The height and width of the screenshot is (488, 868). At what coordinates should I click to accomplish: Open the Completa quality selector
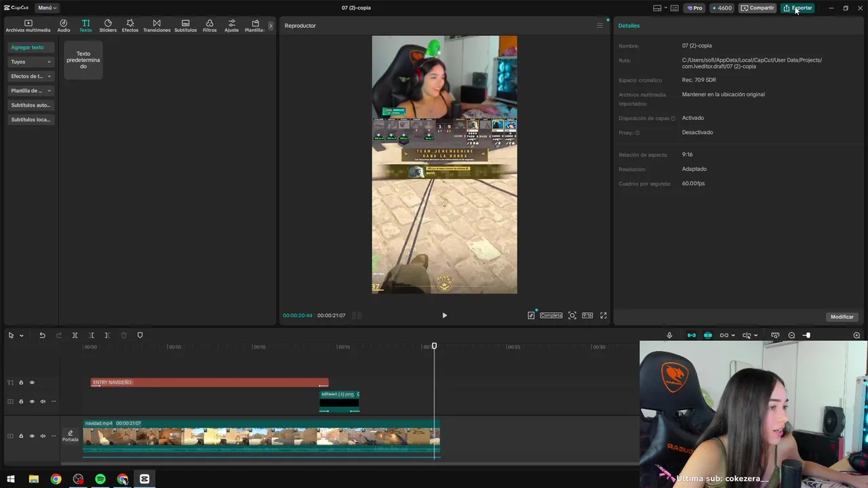click(551, 315)
